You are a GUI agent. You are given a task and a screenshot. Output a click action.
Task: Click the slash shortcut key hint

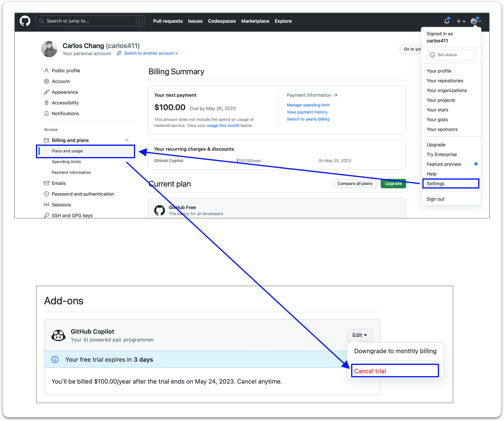click(139, 21)
